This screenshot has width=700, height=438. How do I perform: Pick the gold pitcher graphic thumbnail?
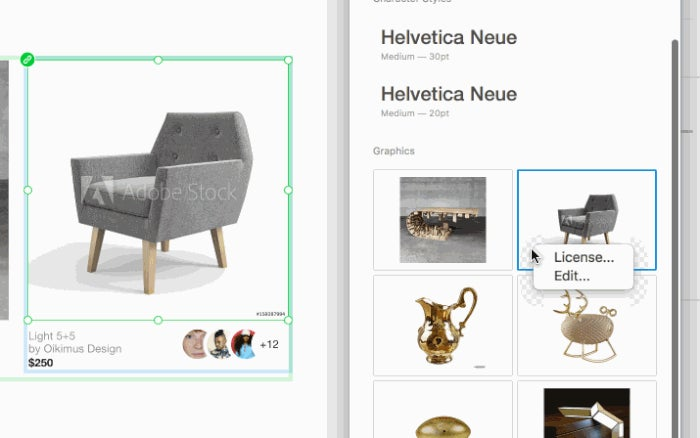tap(443, 325)
